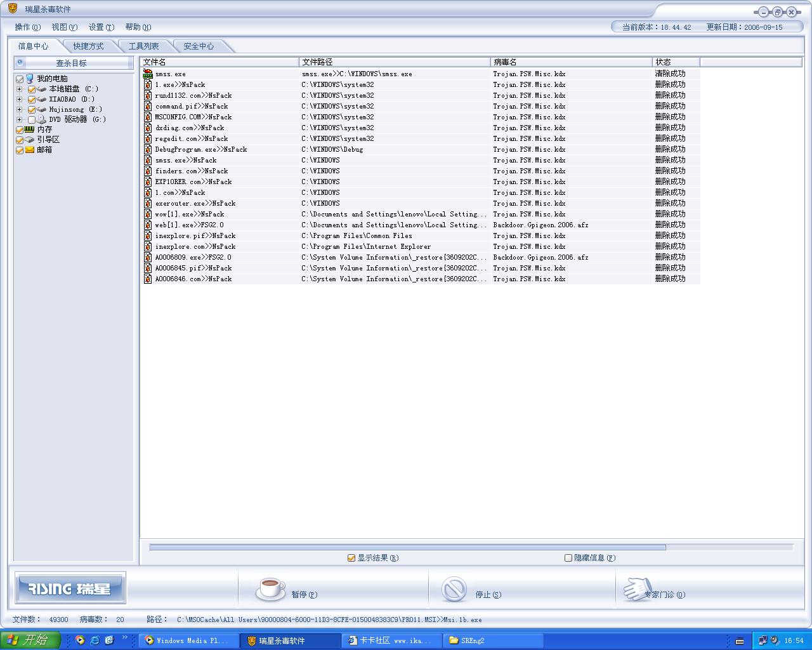Image resolution: width=812 pixels, height=650 pixels.
Task: Select the A0006809.exe>>FSG2.0 row
Action: (x=421, y=257)
